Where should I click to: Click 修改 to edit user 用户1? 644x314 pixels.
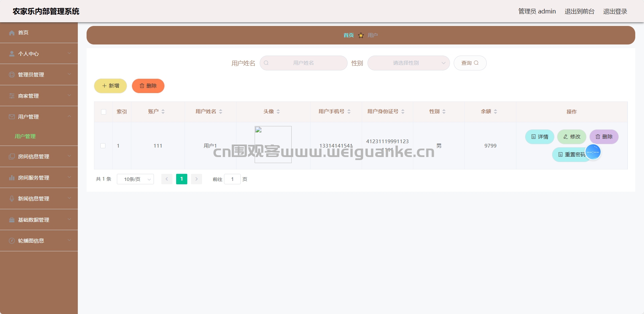(x=572, y=137)
